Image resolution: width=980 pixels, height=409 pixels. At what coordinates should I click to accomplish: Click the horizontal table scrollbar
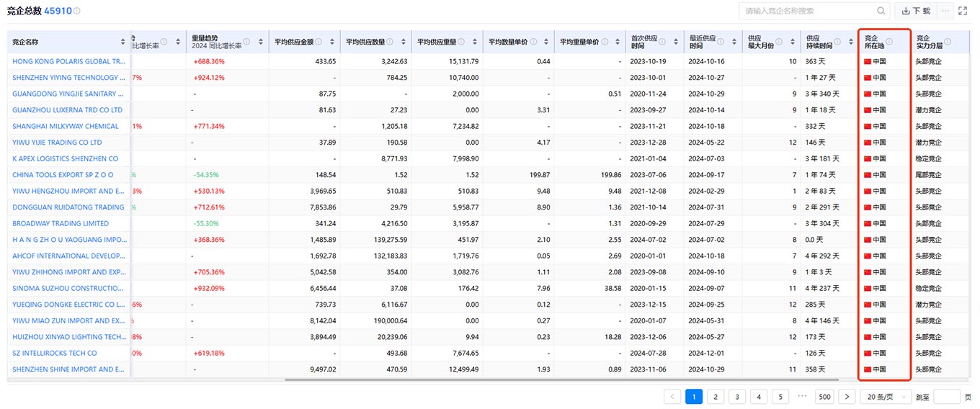[562, 380]
